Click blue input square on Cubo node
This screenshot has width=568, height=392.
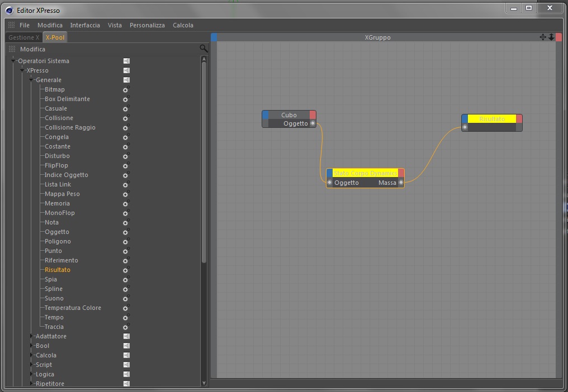(265, 114)
